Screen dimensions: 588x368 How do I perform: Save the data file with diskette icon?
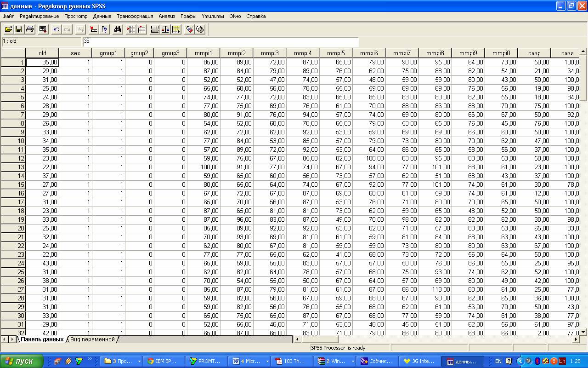pos(19,29)
